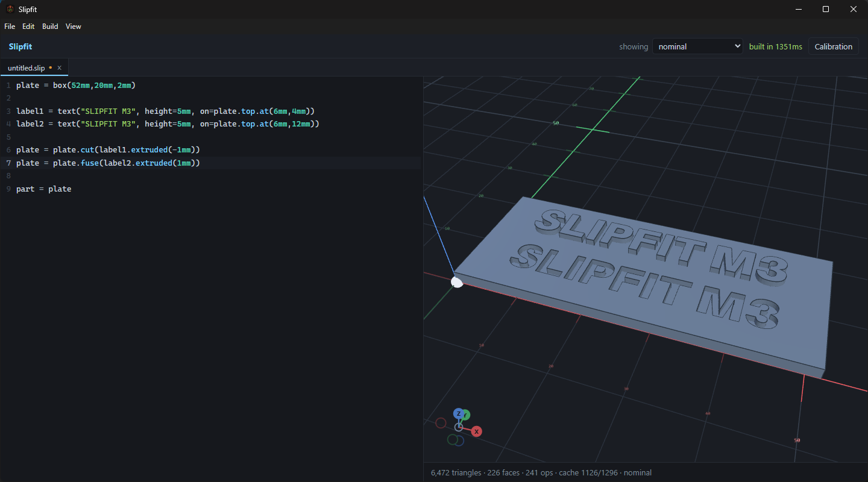
Task: Click the code line "plate = box(52mm,20mm,2mm)"
Action: pos(76,85)
